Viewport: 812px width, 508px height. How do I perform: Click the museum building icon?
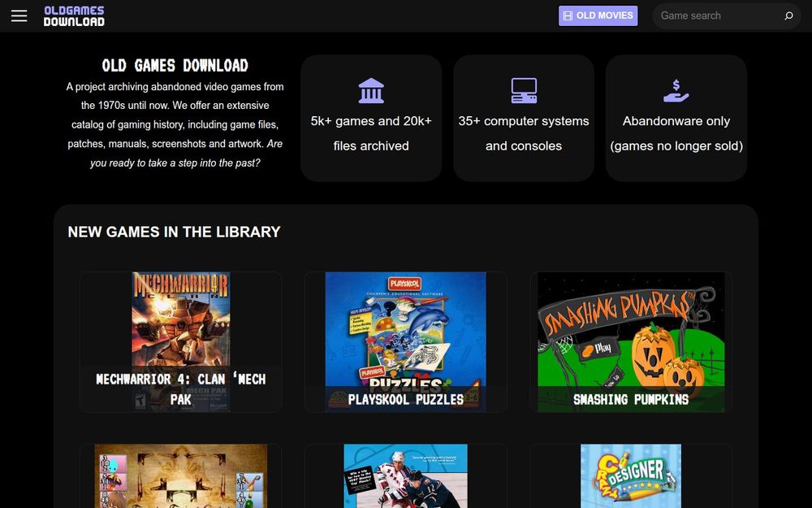pyautogui.click(x=371, y=91)
